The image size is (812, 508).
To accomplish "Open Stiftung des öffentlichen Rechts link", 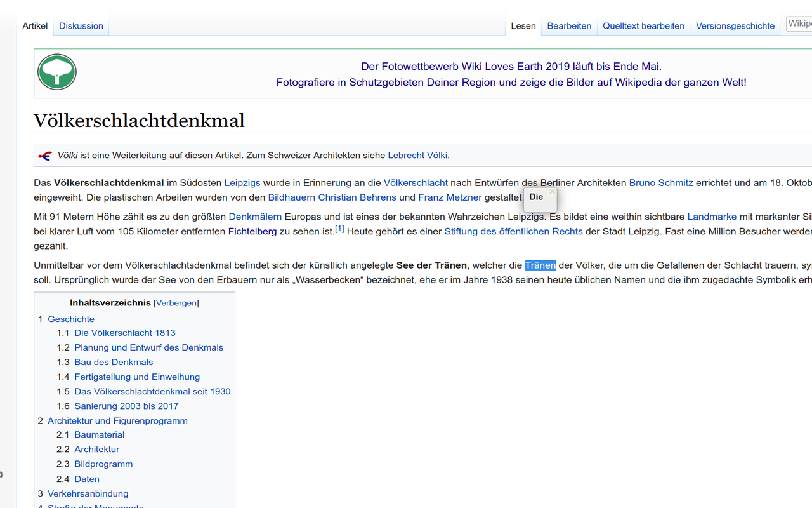I will (x=513, y=231).
